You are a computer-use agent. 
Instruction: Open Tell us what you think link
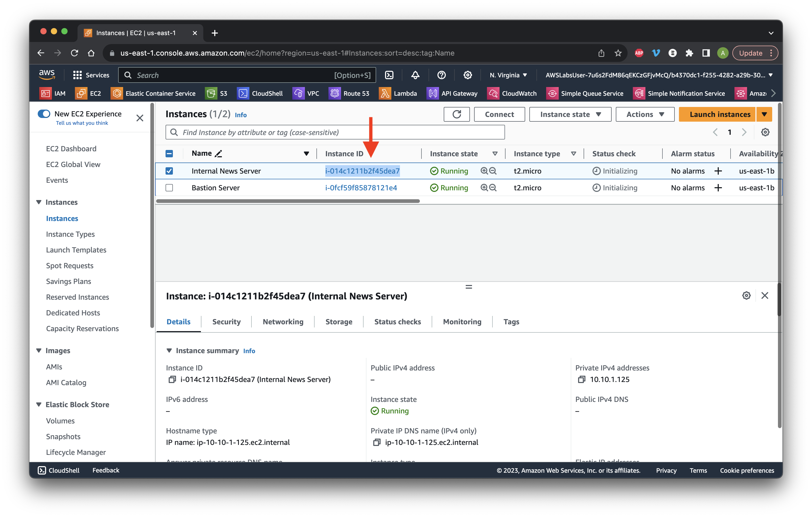[82, 123]
